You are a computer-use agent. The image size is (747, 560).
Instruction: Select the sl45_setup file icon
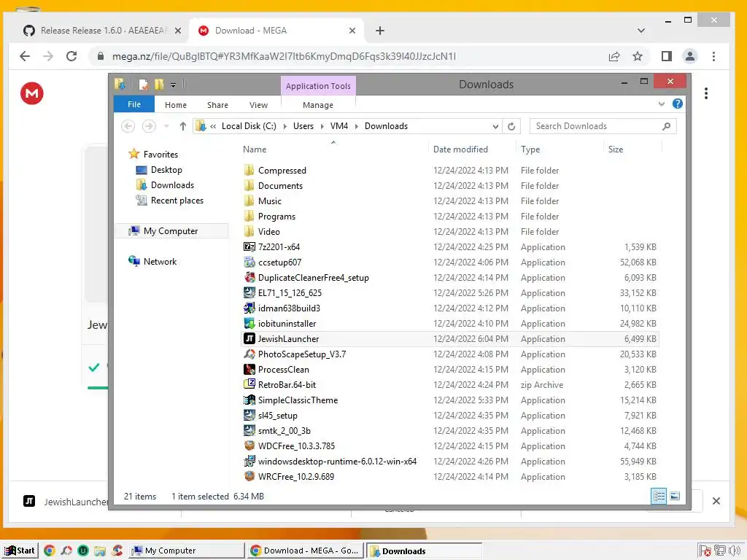(249, 415)
